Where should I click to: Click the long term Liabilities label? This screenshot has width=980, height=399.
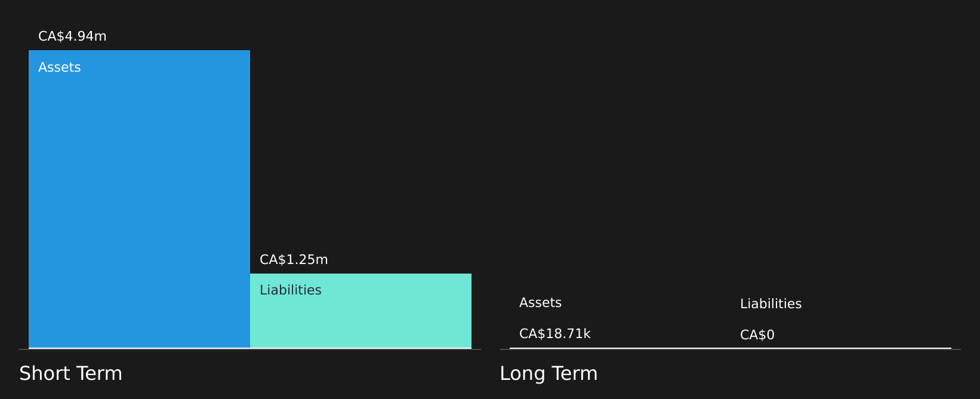771,304
